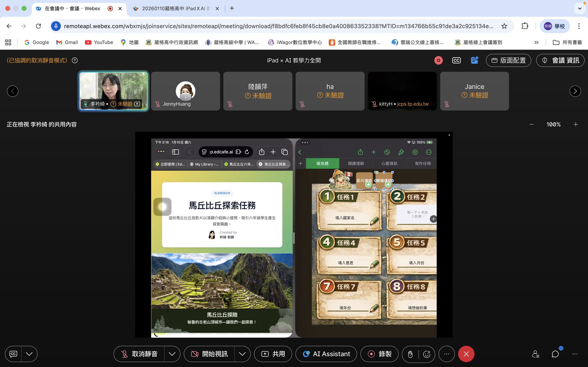
Task: Open the Chrome extensions puzzle icon
Action: (525, 26)
